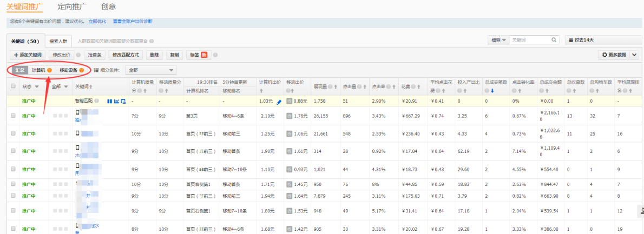The height and width of the screenshot is (234, 644).
Task: Click the help icon after 人群数据和关键词数据部分数据重合
Action: (152, 41)
